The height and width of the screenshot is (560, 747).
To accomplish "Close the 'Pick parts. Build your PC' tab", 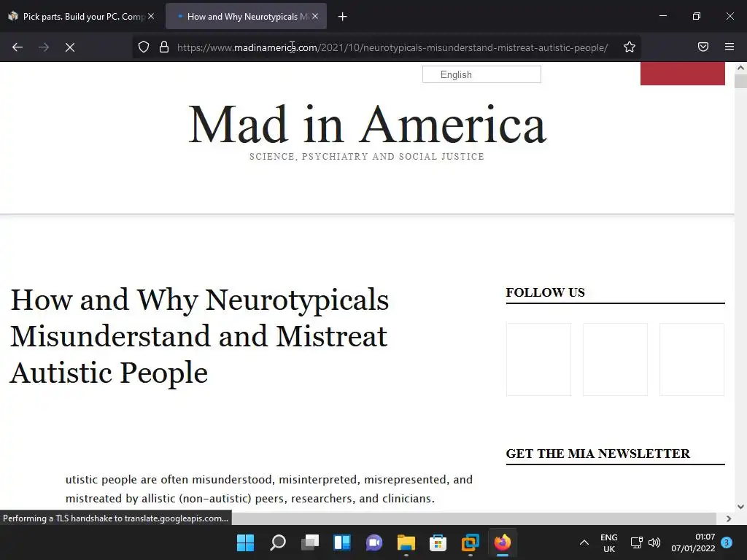I will (151, 16).
